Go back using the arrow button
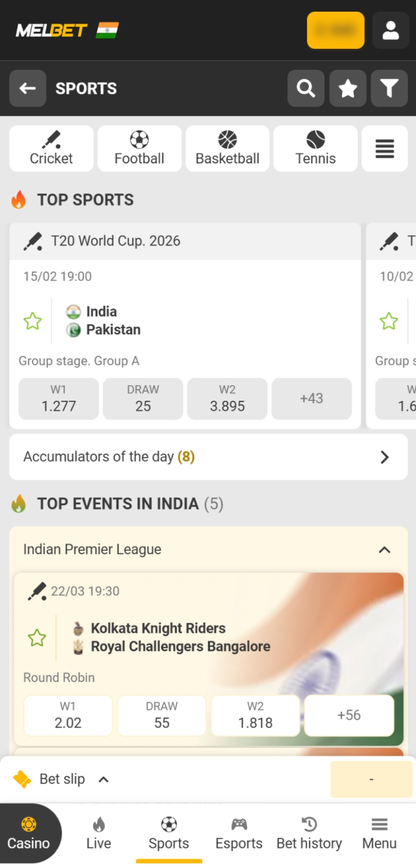Screen dimensions: 416x868 tap(28, 88)
